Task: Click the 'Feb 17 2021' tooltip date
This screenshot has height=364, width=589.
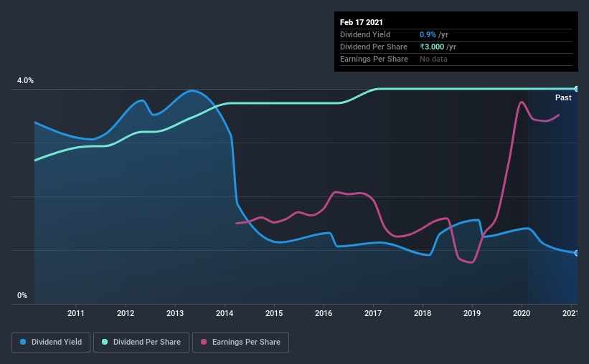Action: (362, 22)
